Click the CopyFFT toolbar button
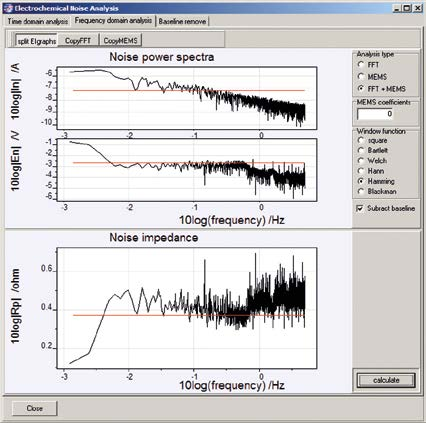The width and height of the screenshot is (426, 423). [78, 41]
